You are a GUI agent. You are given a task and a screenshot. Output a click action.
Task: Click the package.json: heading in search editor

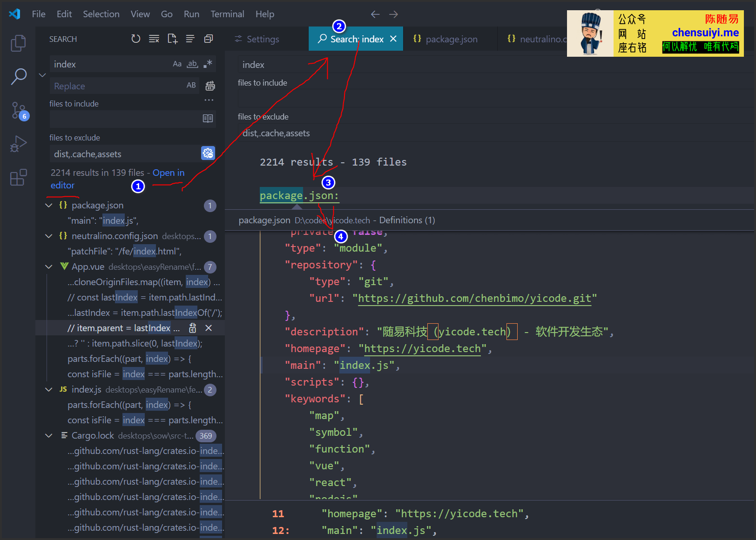click(299, 195)
